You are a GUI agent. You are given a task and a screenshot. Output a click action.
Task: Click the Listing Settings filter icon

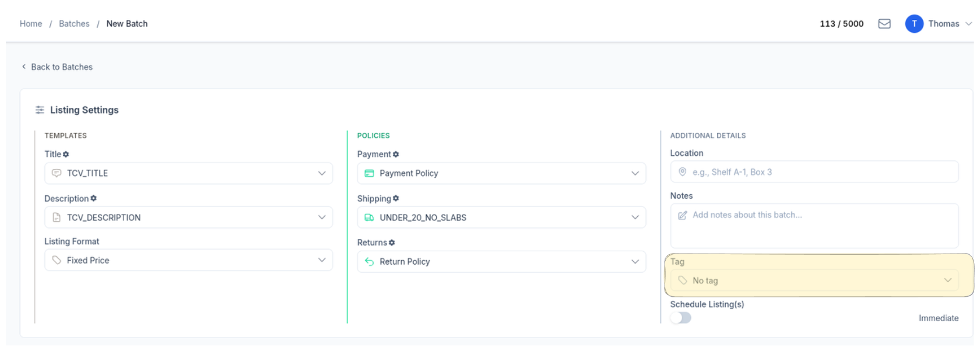[40, 110]
